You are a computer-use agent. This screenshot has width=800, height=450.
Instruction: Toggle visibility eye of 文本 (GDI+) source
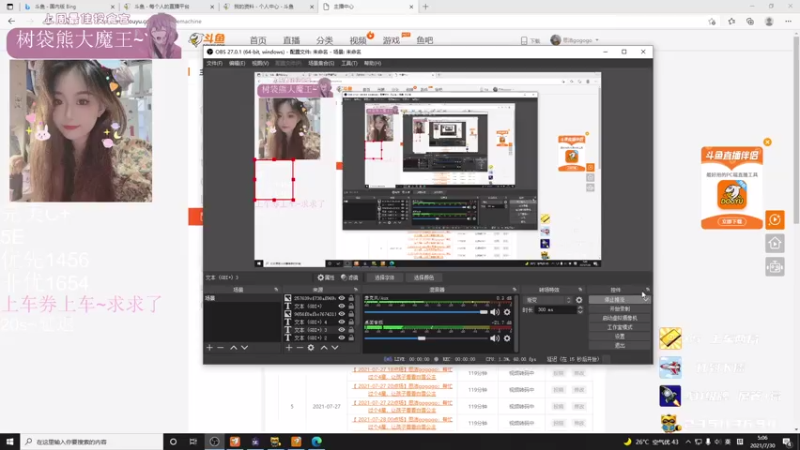[x=341, y=306]
